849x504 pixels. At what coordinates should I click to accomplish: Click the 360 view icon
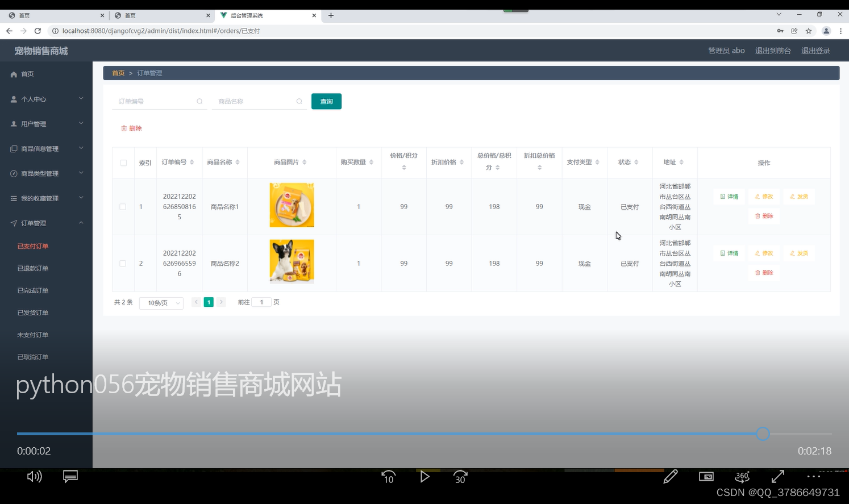point(742,476)
